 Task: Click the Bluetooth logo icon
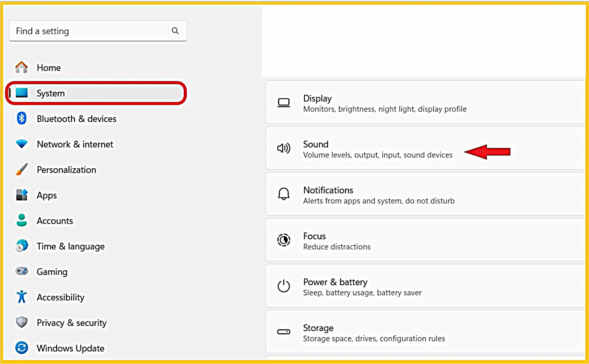coord(21,118)
